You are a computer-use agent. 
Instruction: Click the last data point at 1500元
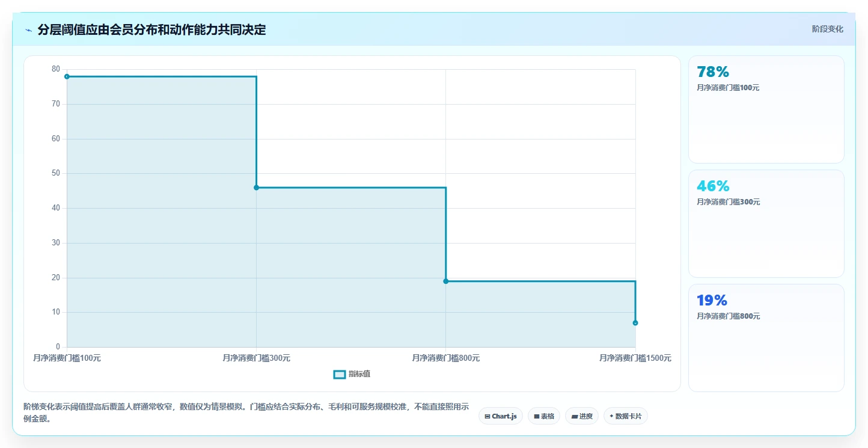pyautogui.click(x=635, y=323)
